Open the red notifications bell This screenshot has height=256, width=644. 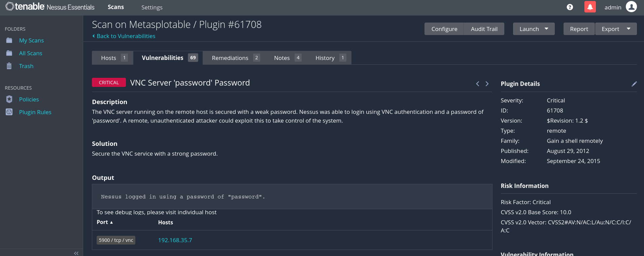(590, 7)
